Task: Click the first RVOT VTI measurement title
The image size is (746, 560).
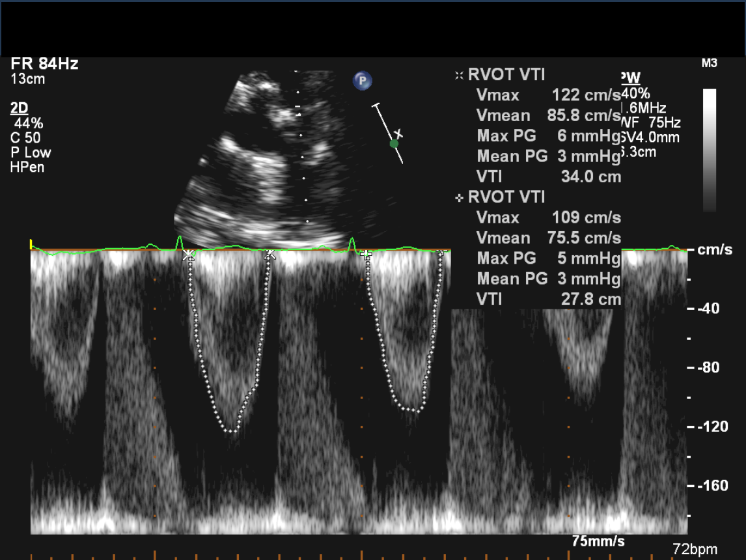Action: (x=506, y=74)
